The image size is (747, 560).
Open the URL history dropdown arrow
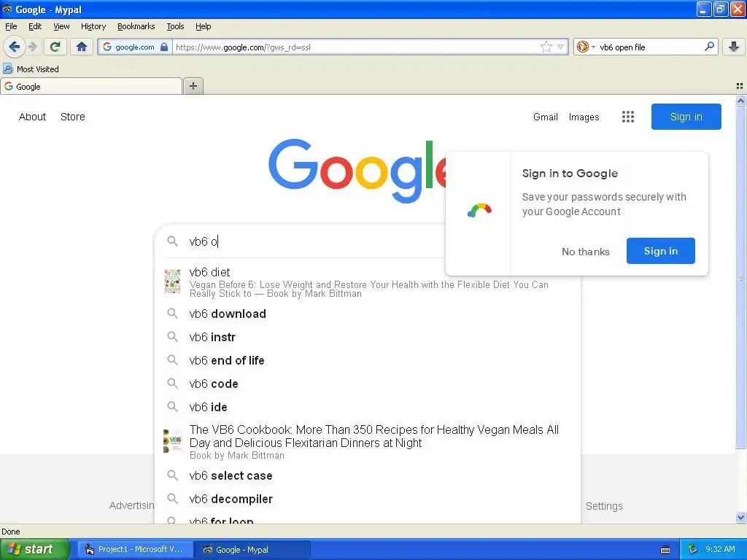pyautogui.click(x=561, y=47)
